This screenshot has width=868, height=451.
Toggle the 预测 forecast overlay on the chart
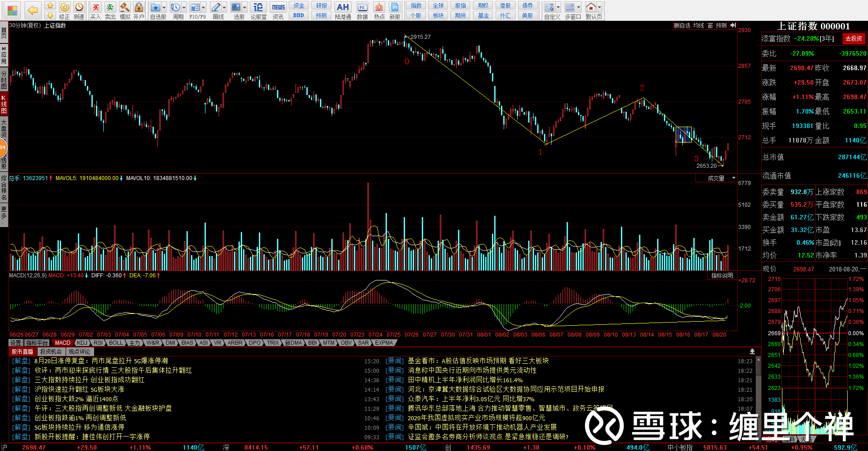click(721, 25)
